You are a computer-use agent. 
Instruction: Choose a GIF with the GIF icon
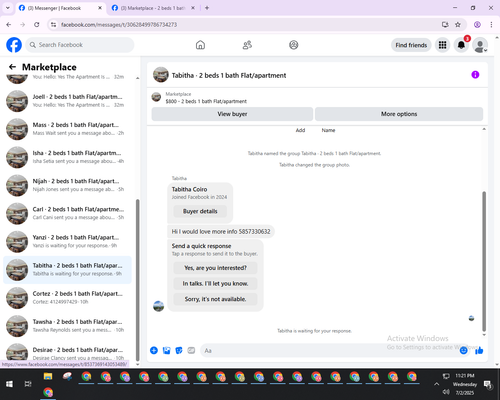(x=191, y=350)
